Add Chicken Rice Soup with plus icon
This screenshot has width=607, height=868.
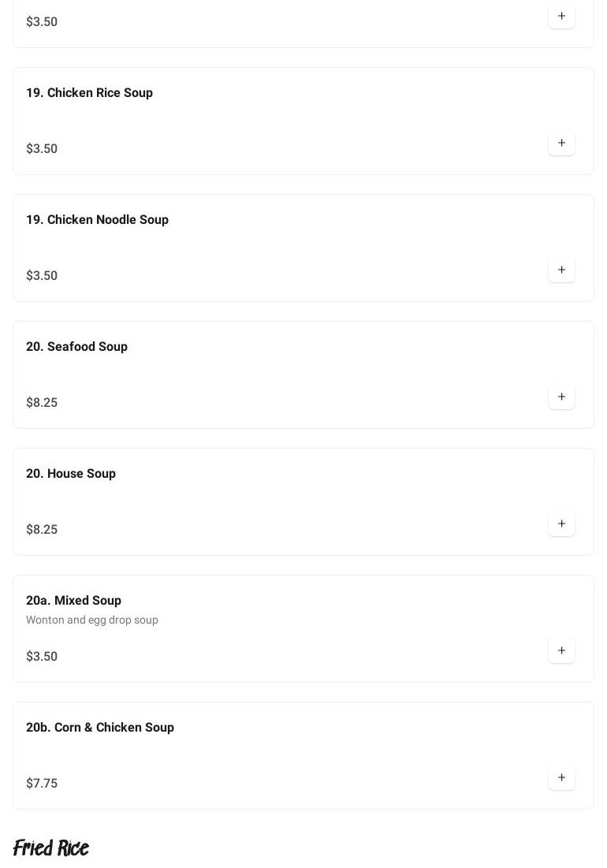pos(561,143)
